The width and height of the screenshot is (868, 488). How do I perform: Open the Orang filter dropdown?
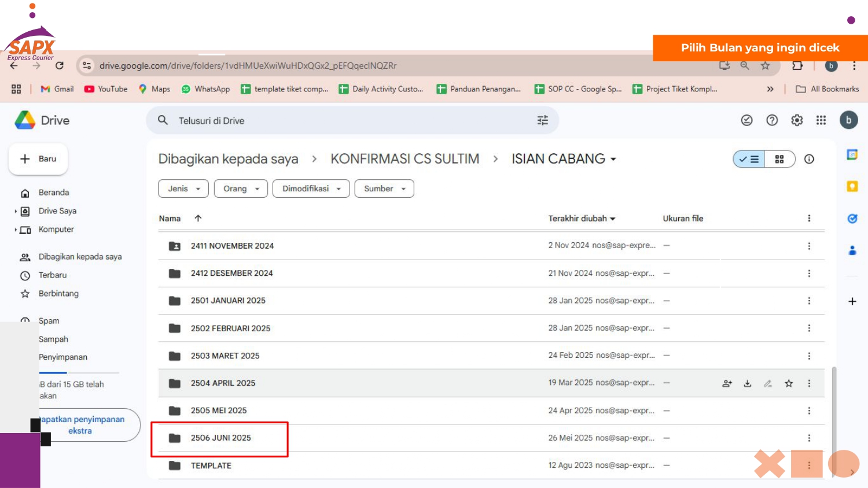click(241, 188)
